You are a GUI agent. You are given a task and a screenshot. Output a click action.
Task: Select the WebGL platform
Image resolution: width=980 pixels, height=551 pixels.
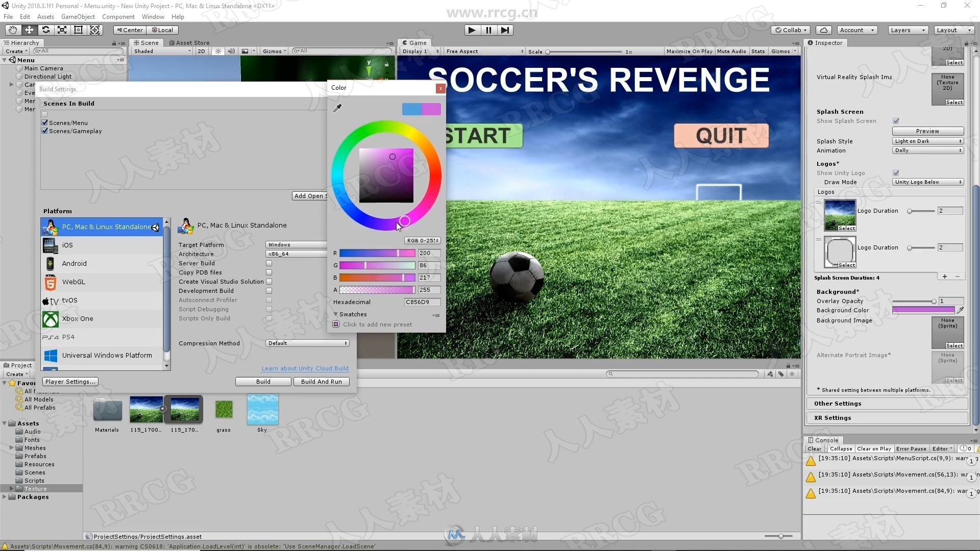(102, 282)
